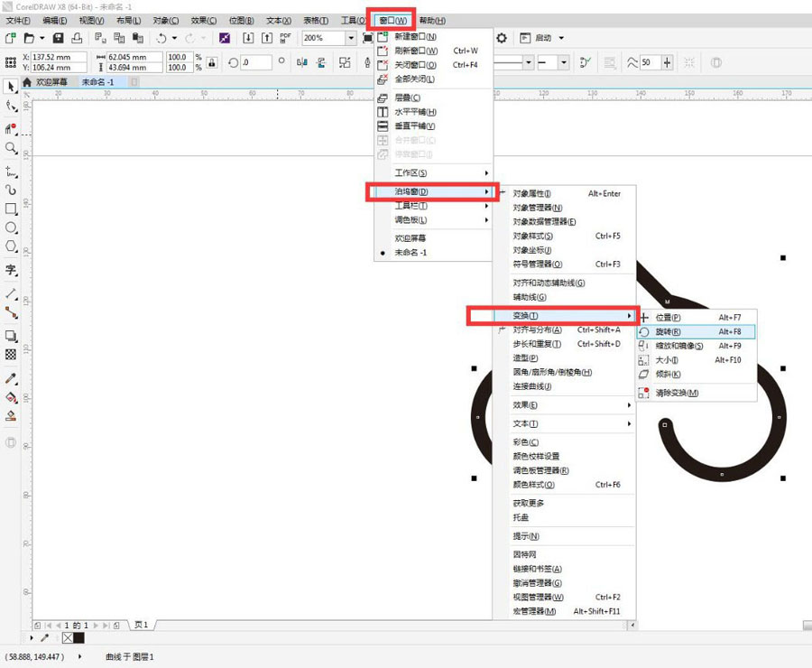Click the black fill color swatch
Screen dimensions: 812x668
click(79, 638)
